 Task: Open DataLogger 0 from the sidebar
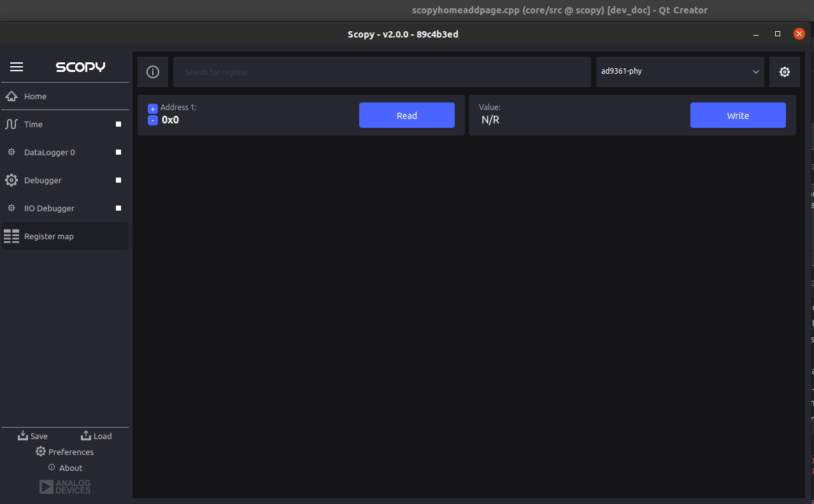(x=64, y=152)
